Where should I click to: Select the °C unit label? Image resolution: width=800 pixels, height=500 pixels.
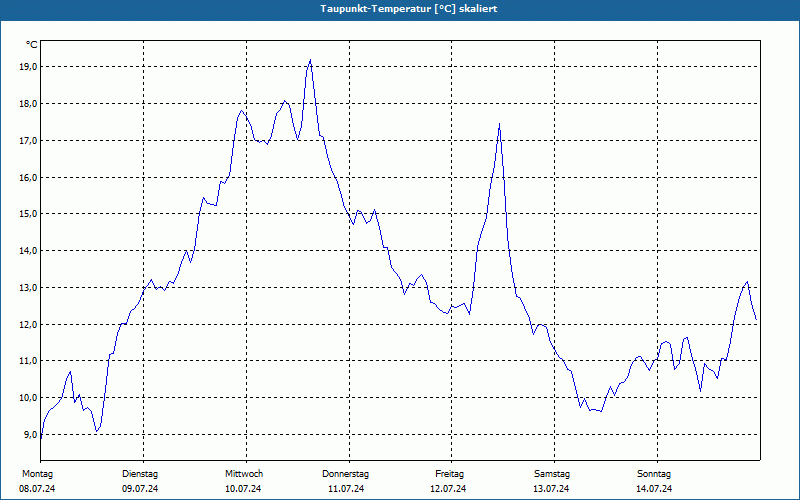click(x=32, y=45)
